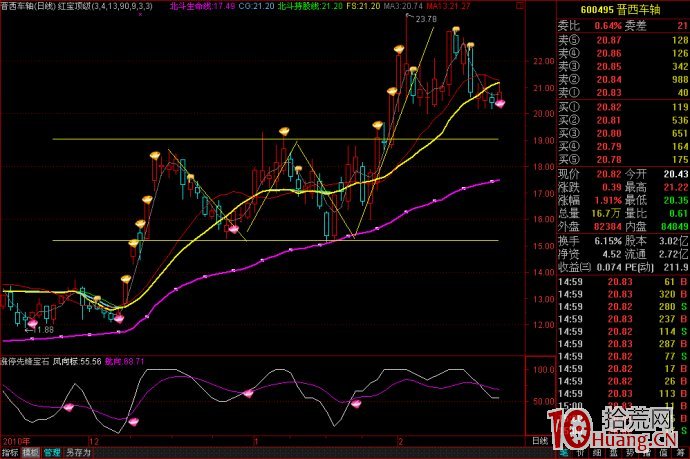
Task: Click the pink diamond beside the 11.88 low
Action: 33,323
